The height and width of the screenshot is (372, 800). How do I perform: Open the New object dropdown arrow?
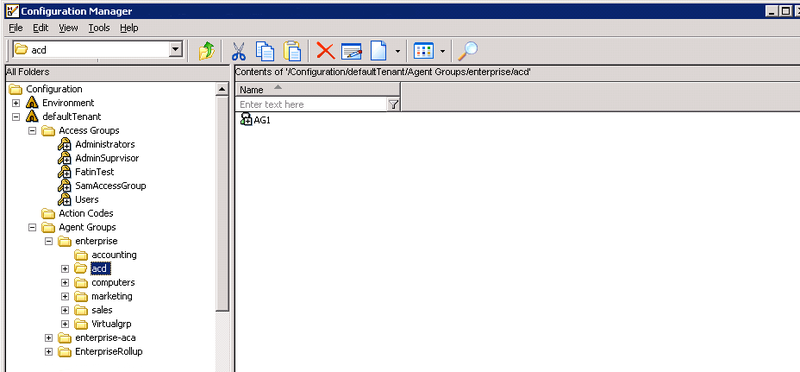tap(397, 51)
